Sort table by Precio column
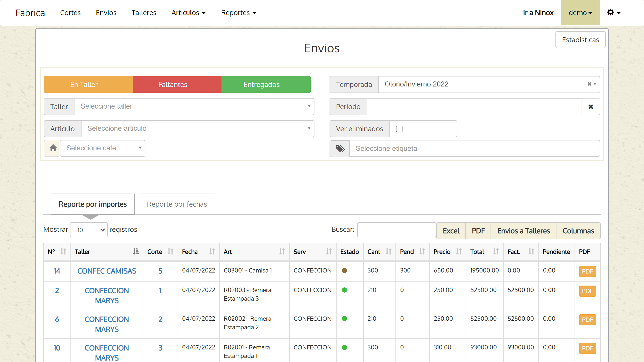This screenshot has width=644, height=362. pos(448,252)
